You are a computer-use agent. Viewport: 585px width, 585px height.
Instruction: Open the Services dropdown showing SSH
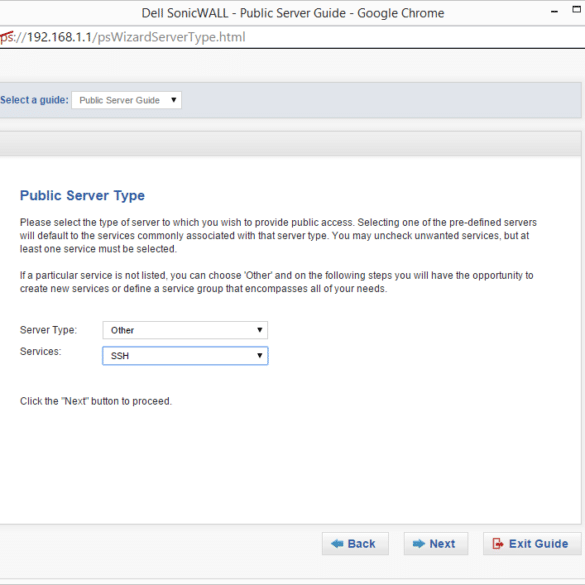185,356
